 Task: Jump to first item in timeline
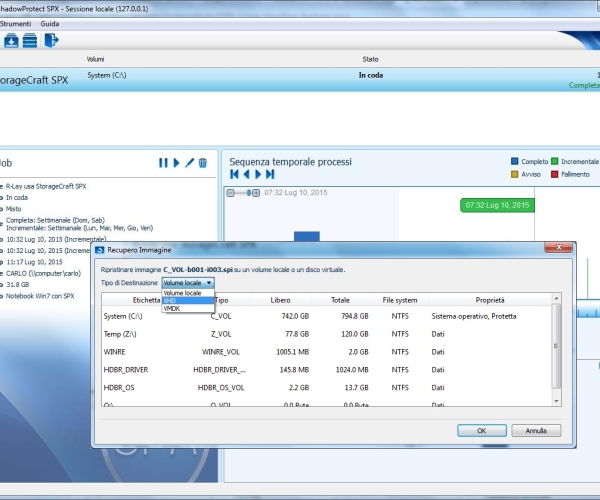[234, 174]
